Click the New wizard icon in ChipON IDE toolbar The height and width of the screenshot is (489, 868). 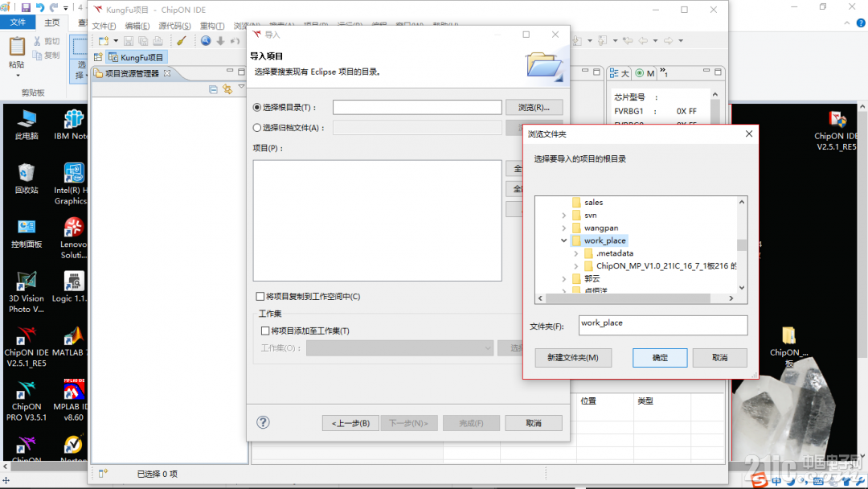click(104, 41)
